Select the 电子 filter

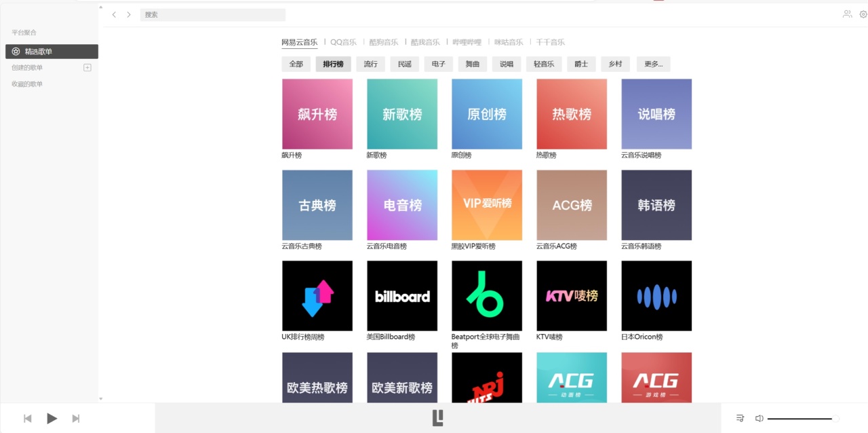click(439, 64)
